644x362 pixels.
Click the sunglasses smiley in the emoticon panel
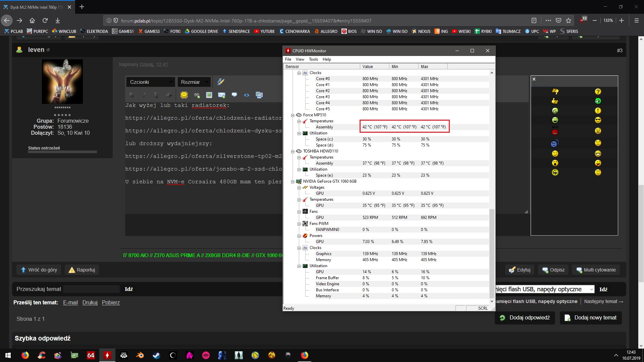tap(598, 120)
